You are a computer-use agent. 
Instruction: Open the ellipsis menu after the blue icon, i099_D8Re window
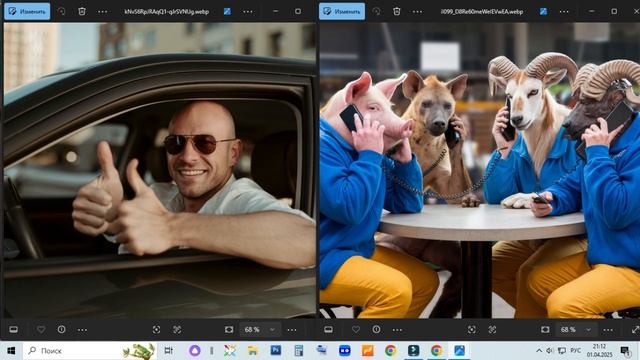tap(564, 11)
